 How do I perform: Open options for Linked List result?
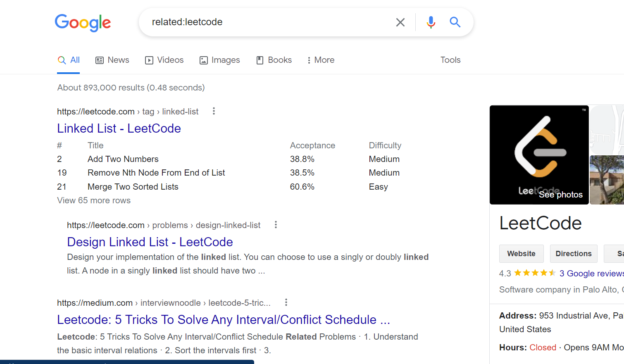click(214, 111)
